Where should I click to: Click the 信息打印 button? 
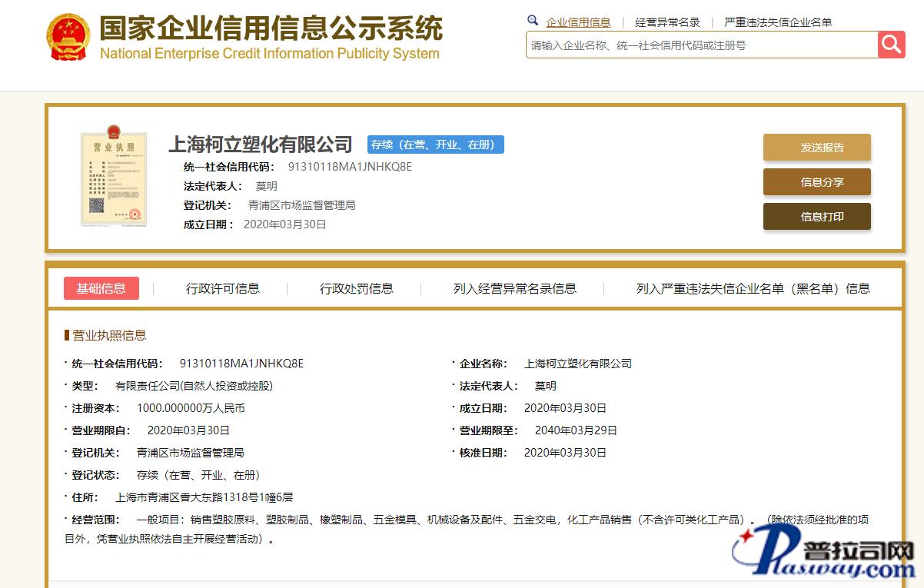[x=816, y=217]
